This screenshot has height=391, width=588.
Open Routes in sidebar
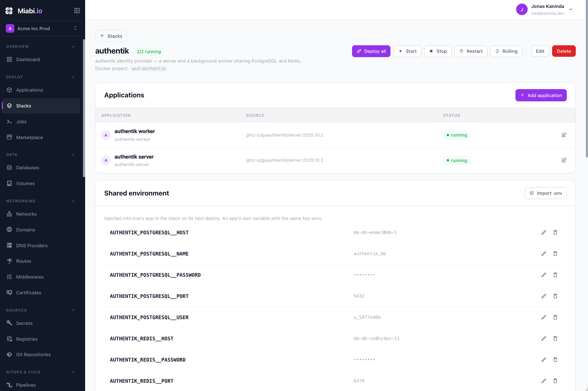coord(41,261)
